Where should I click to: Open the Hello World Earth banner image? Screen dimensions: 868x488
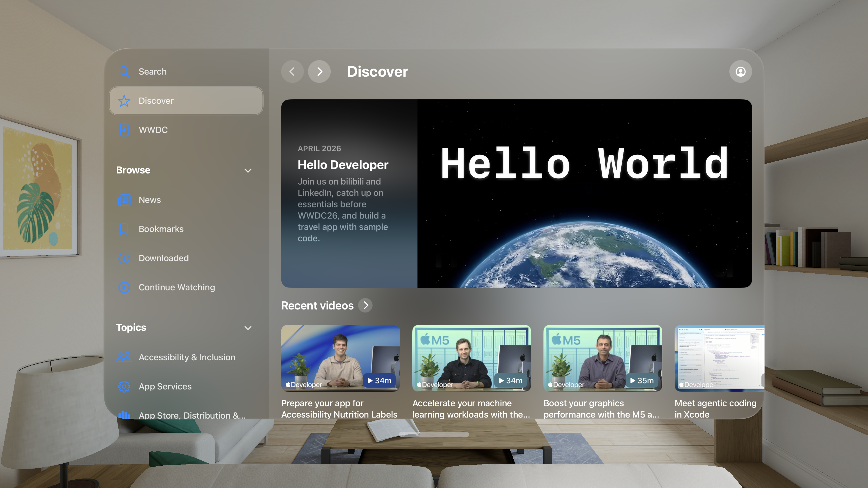pos(585,193)
